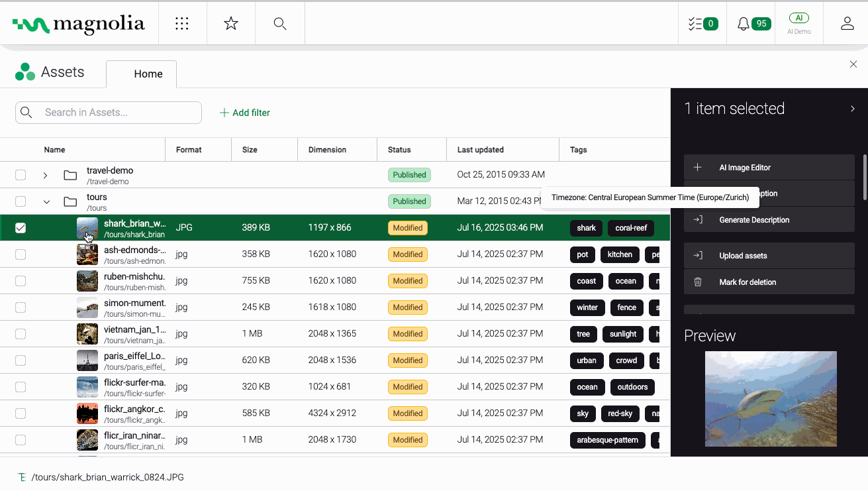
Task: Switch to the Home tab
Action: tap(148, 74)
